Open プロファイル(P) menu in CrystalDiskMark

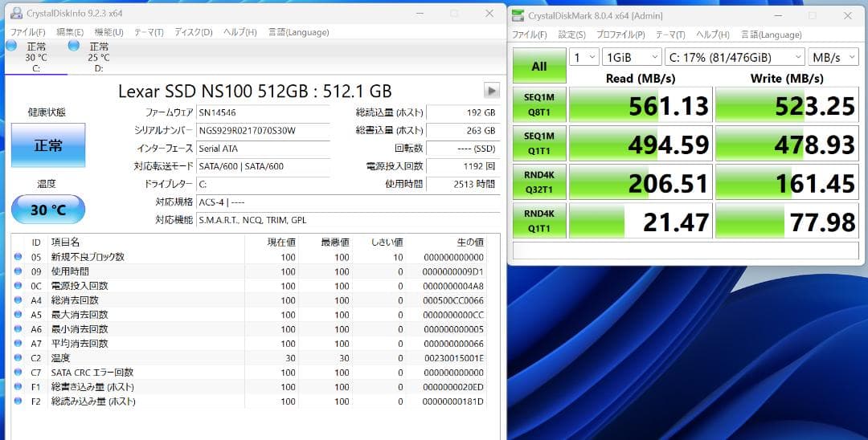[620, 35]
